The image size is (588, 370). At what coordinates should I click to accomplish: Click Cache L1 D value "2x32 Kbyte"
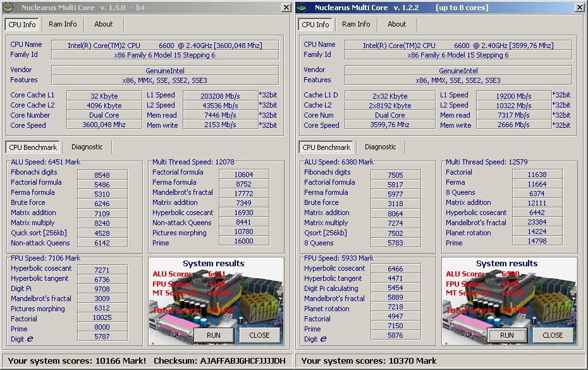click(390, 96)
